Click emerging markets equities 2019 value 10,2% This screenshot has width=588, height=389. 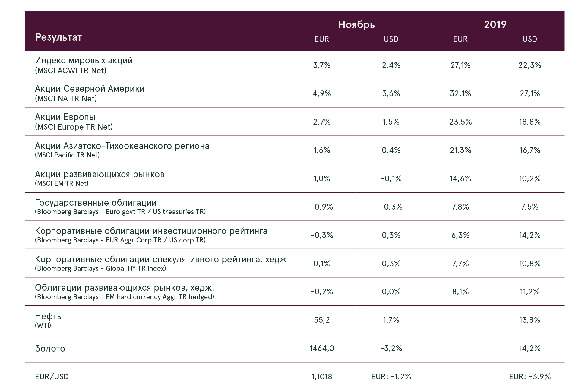(x=530, y=179)
